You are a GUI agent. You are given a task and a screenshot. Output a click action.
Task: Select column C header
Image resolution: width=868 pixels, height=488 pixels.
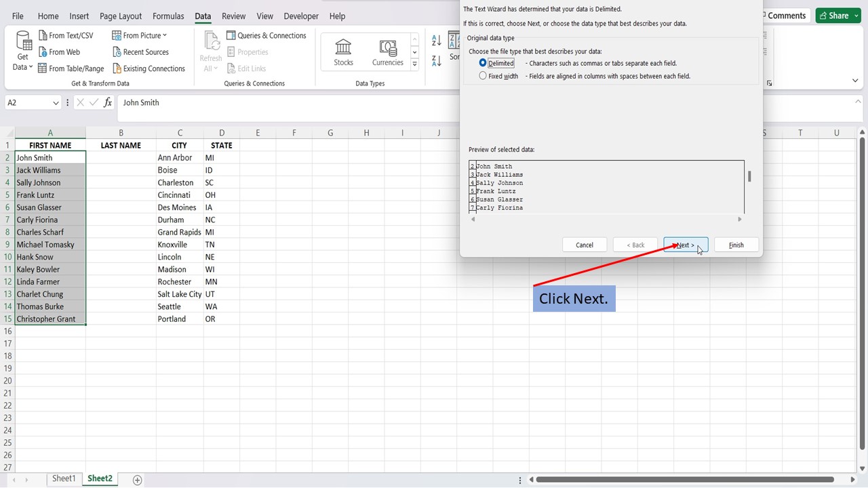(x=180, y=133)
